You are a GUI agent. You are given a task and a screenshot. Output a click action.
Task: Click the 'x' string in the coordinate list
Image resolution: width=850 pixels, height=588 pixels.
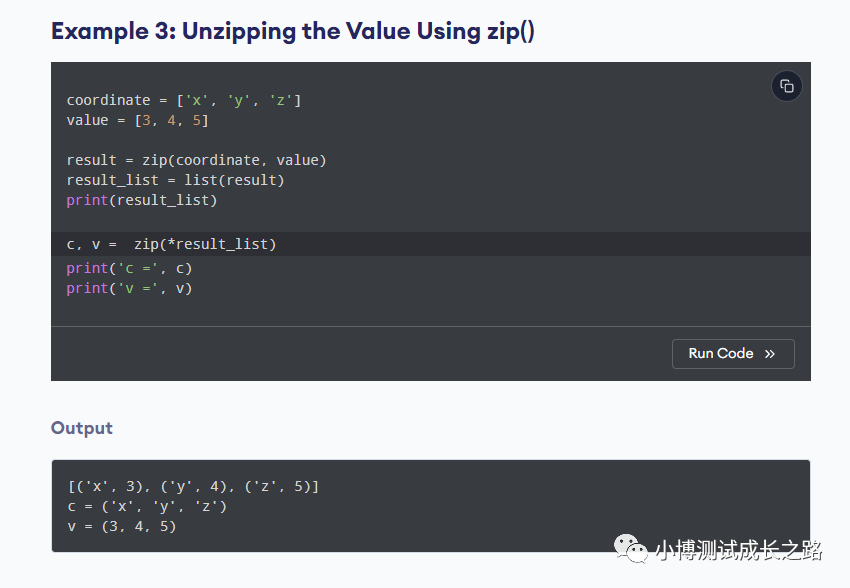(x=198, y=100)
